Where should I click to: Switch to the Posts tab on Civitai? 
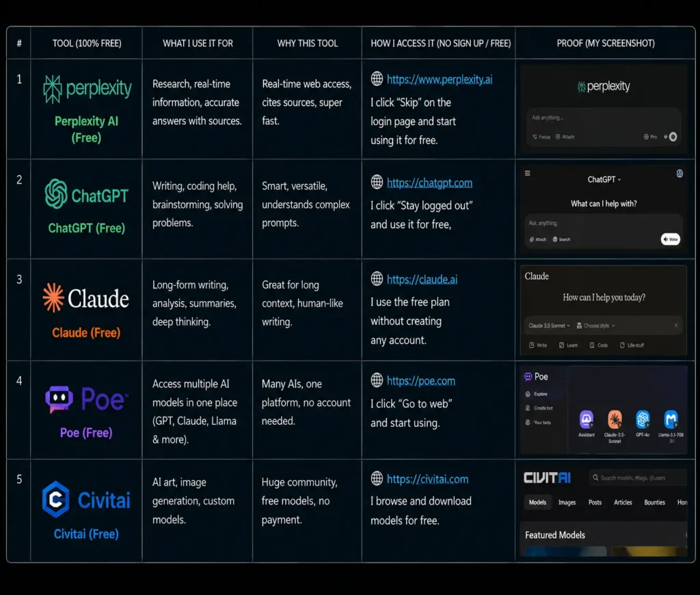point(595,502)
